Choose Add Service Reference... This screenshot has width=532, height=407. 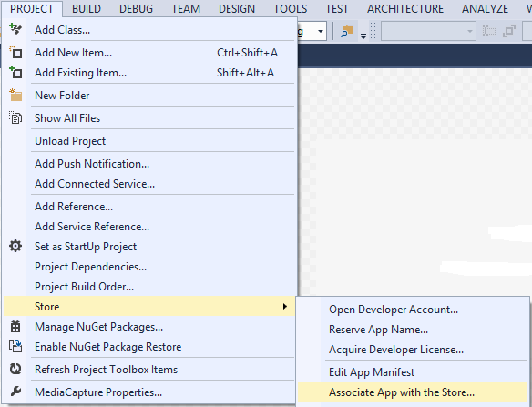(149, 226)
